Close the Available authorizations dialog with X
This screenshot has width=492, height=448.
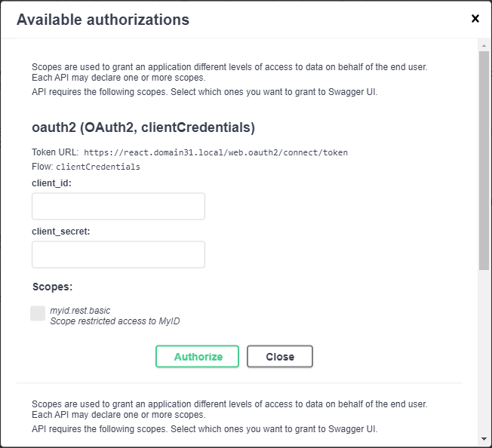point(475,19)
